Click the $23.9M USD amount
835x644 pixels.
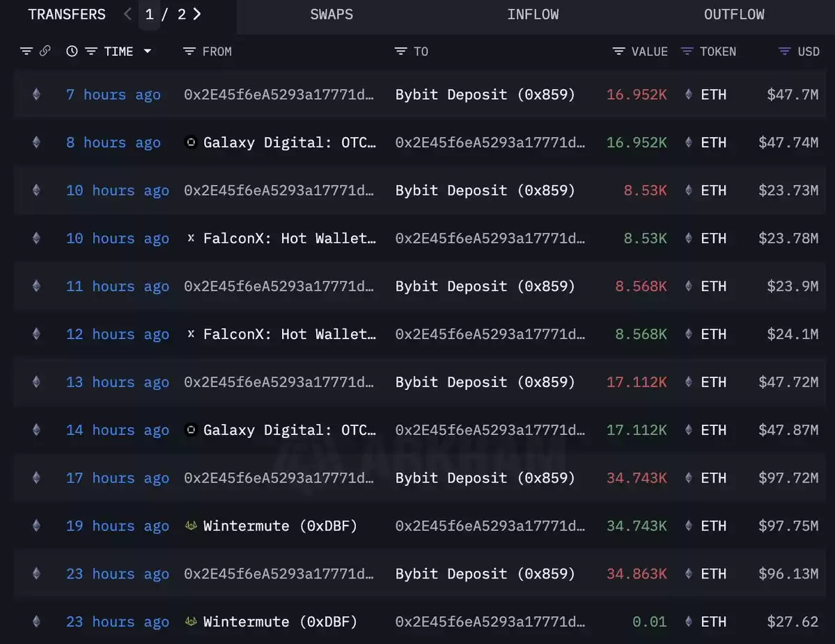793,286
